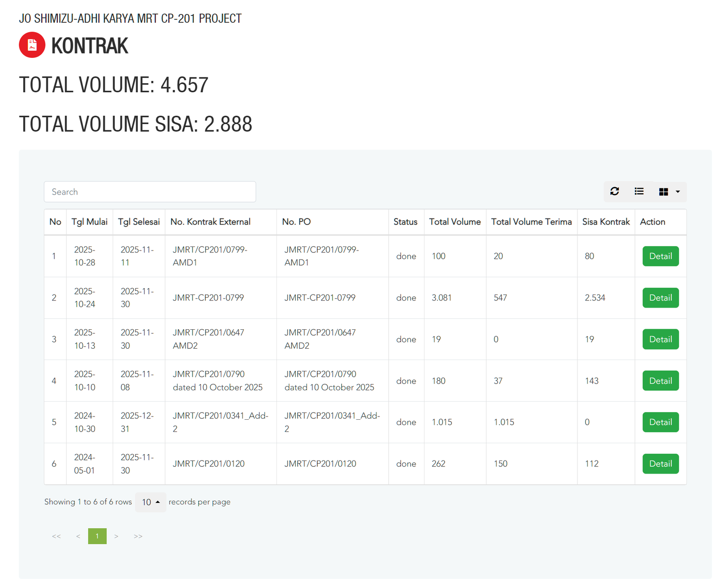Image resolution: width=724 pixels, height=588 pixels.
Task: Show Detail for JMRT/CP201/0341_Add-2
Action: pyautogui.click(x=660, y=422)
